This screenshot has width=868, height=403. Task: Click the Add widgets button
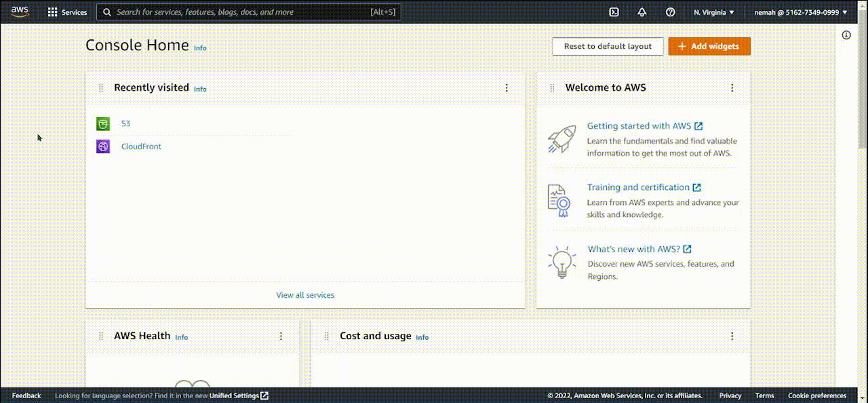point(709,46)
